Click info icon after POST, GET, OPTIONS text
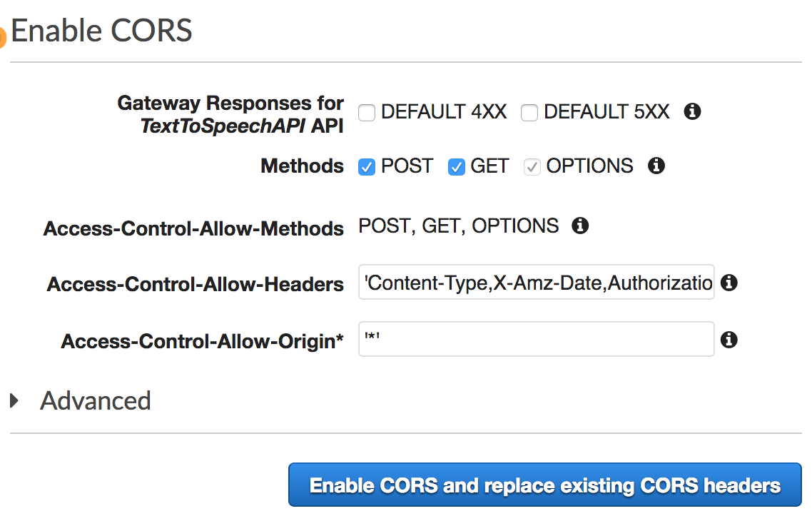This screenshot has height=521, width=812. point(580,226)
